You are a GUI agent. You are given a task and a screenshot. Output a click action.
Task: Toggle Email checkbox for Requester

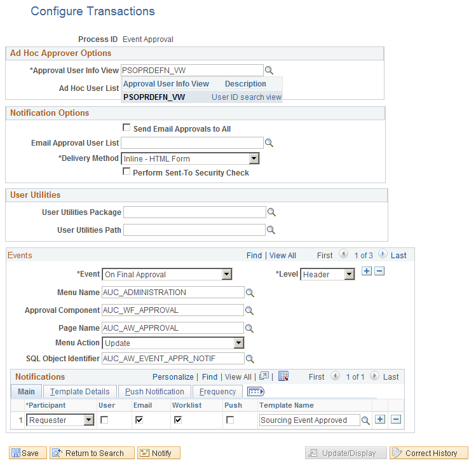(139, 420)
